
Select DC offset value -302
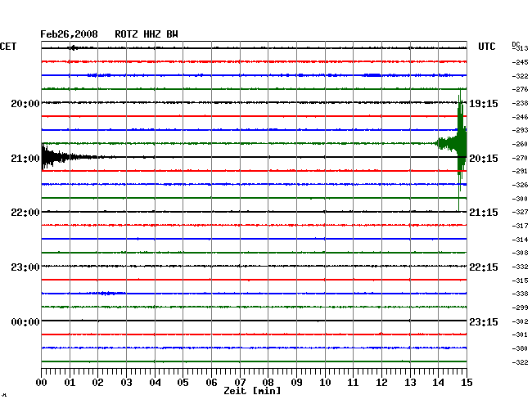[520, 321]
